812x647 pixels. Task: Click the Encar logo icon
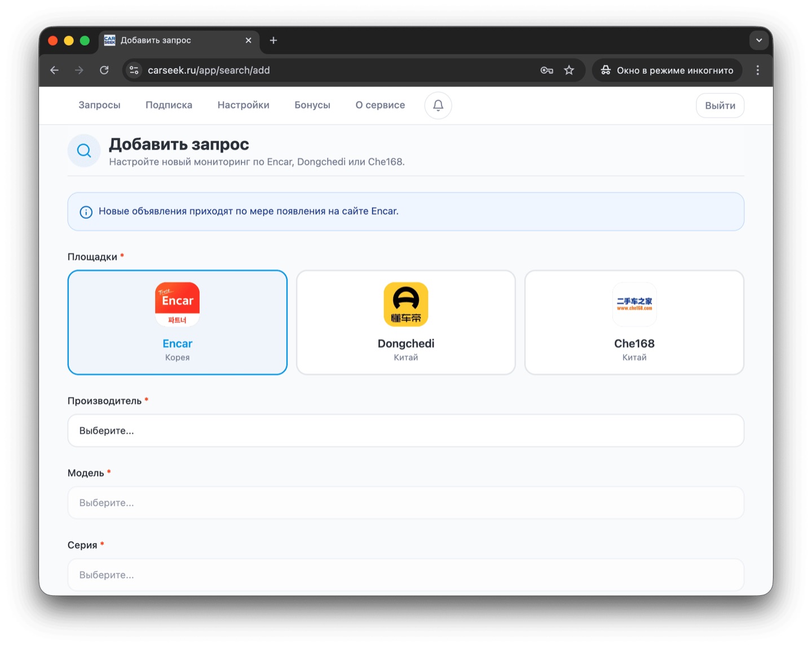(178, 304)
